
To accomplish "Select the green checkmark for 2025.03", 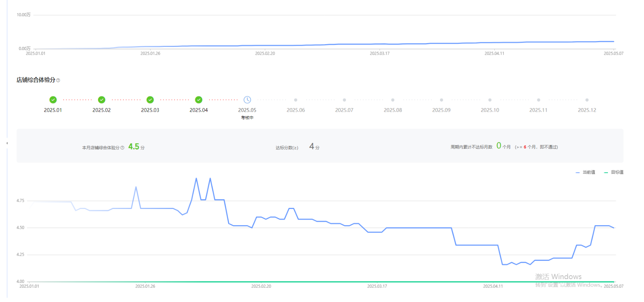I will tap(150, 100).
